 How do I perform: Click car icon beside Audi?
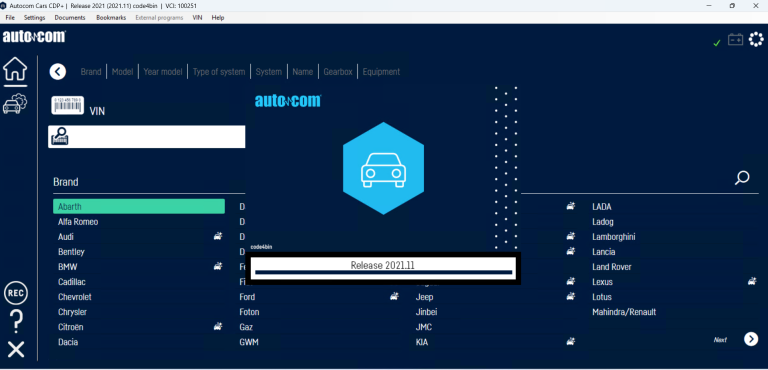tap(218, 237)
